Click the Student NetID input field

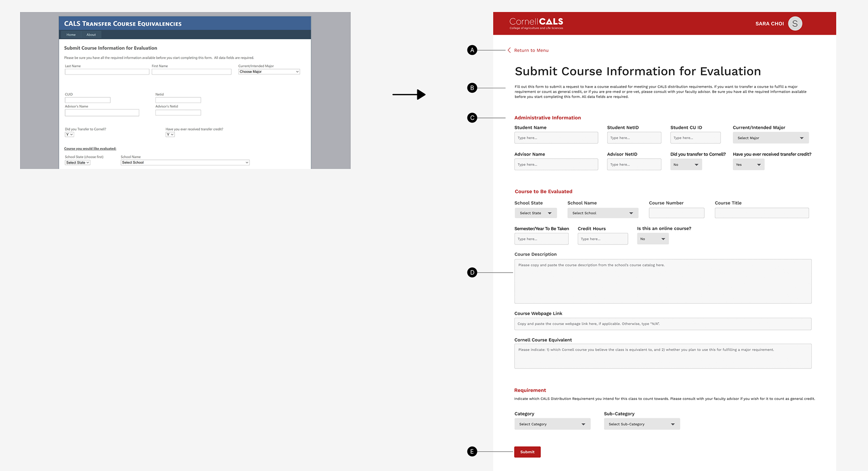coord(634,138)
